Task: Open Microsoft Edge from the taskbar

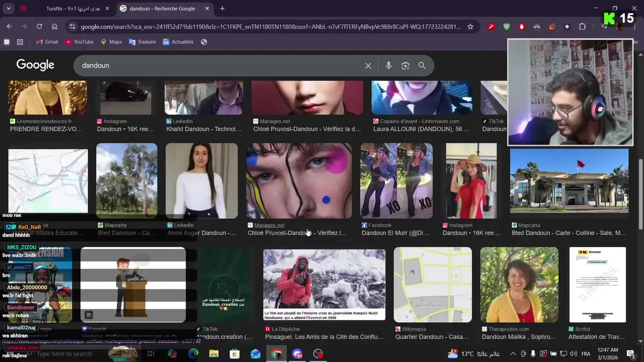Action: tap(193, 354)
